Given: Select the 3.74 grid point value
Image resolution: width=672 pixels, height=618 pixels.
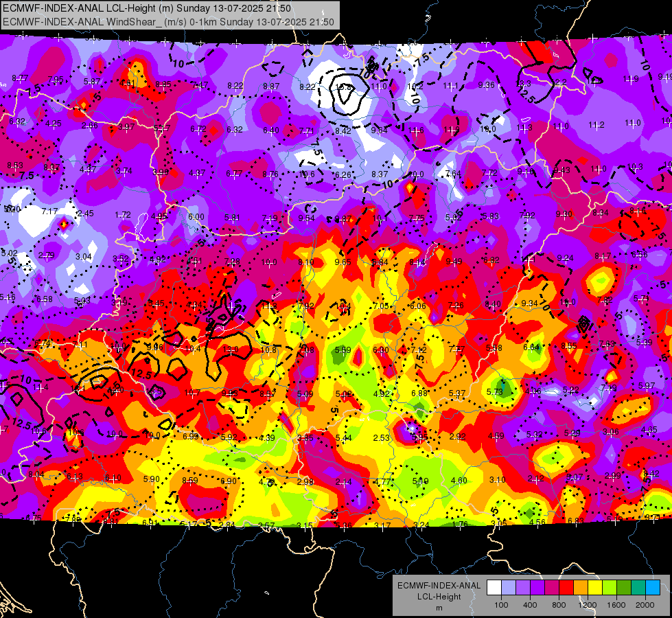Looking at the screenshot, I should point(124,171).
